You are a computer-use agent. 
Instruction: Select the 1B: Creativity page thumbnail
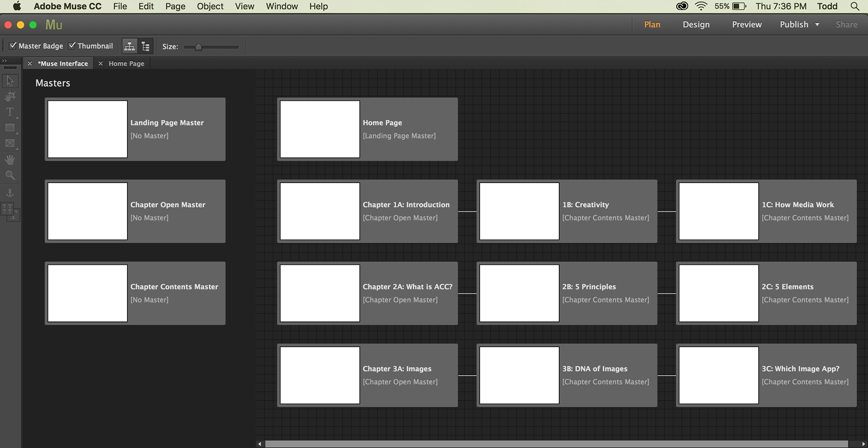click(519, 211)
